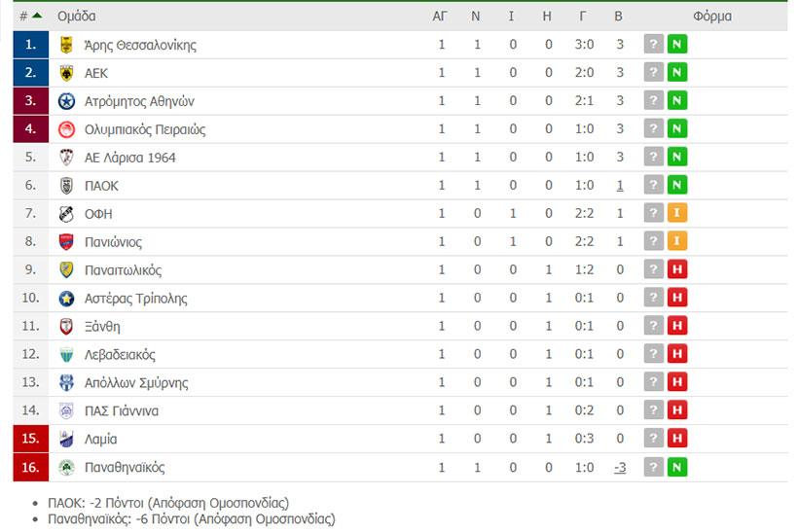This screenshot has width=798, height=532.
Task: Click the ΑΕΚ team logo
Action: [x=66, y=73]
